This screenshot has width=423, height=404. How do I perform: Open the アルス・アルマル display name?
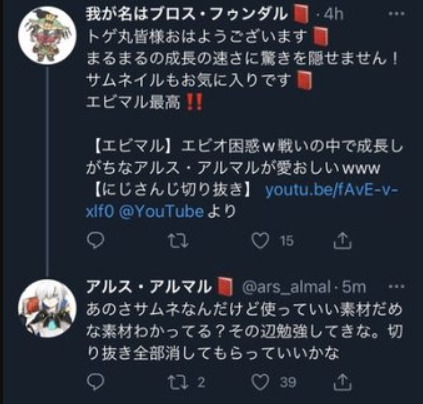click(x=149, y=287)
